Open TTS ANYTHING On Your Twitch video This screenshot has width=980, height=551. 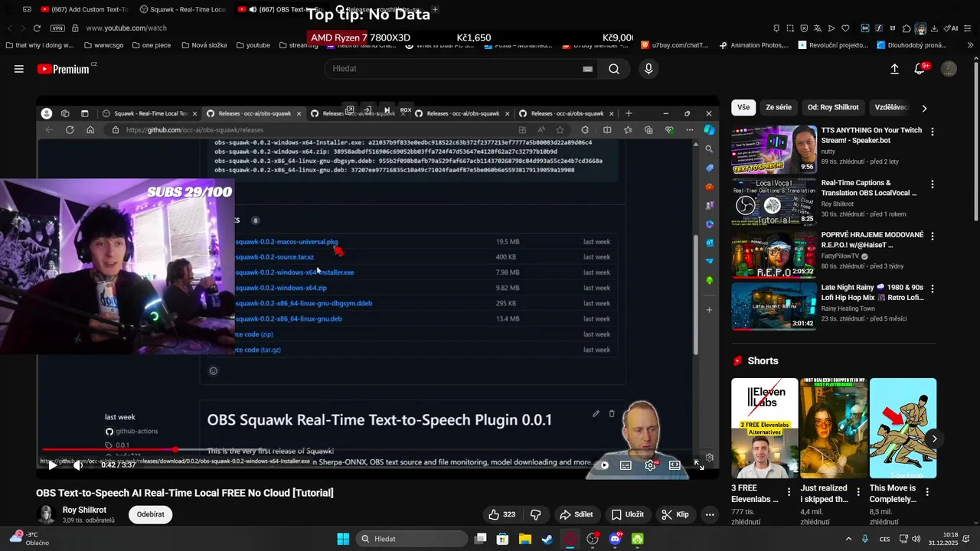[x=871, y=135]
